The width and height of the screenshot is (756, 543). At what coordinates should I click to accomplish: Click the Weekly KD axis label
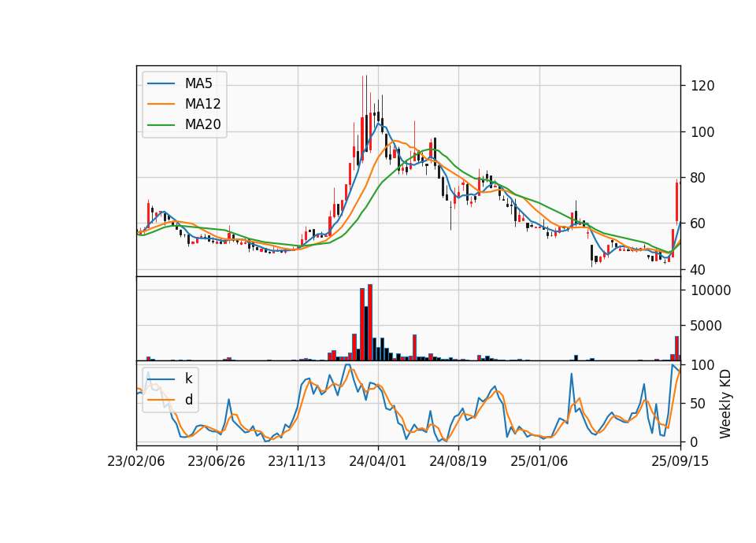pos(725,404)
